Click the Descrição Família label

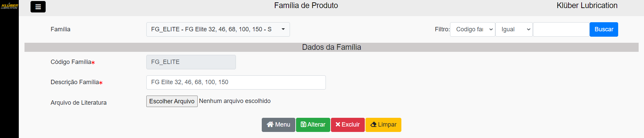pos(75,82)
